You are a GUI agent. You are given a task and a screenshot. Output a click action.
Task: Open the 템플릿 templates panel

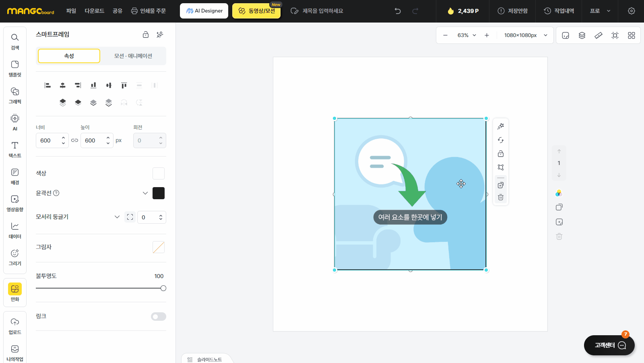click(x=15, y=68)
